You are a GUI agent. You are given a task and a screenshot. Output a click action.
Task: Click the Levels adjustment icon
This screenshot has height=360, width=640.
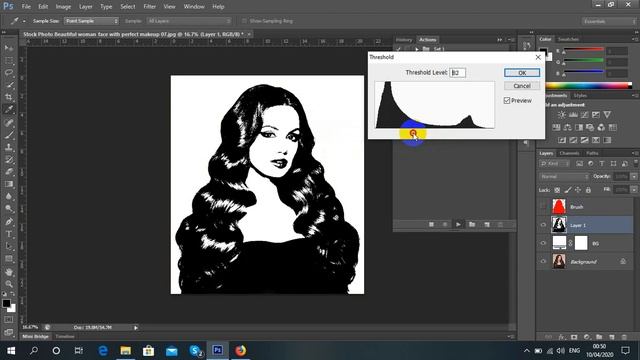coord(573,115)
